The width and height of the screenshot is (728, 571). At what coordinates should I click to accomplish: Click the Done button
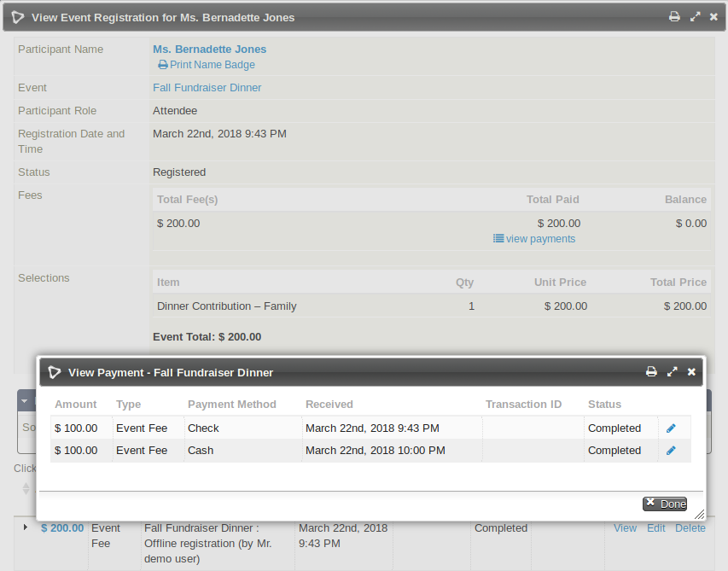[664, 504]
